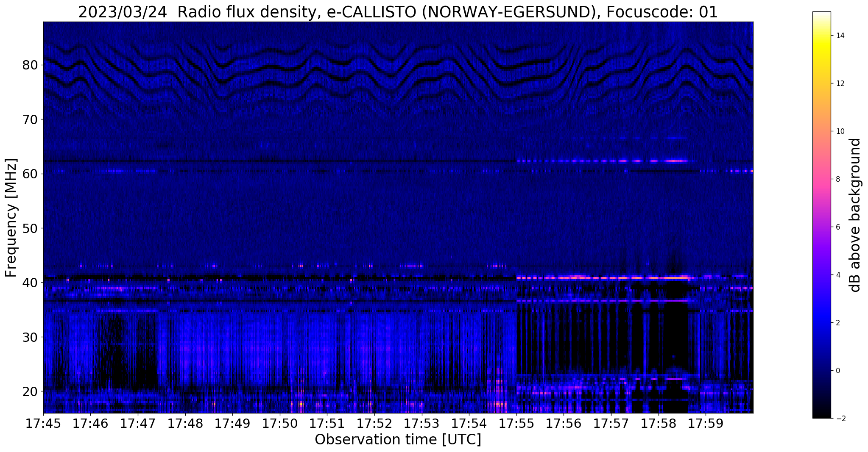Click the 17:57 time tick label
Screen dimensions: 868x452
pos(611,424)
